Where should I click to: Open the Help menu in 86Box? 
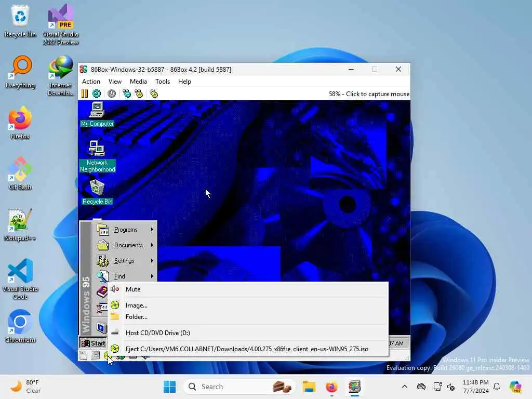point(184,82)
